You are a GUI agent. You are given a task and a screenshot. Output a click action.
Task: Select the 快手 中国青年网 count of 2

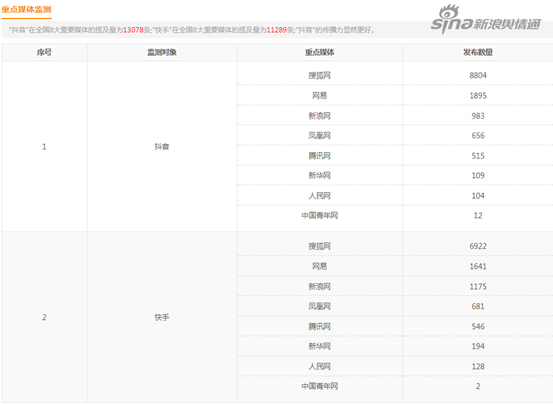tap(478, 386)
